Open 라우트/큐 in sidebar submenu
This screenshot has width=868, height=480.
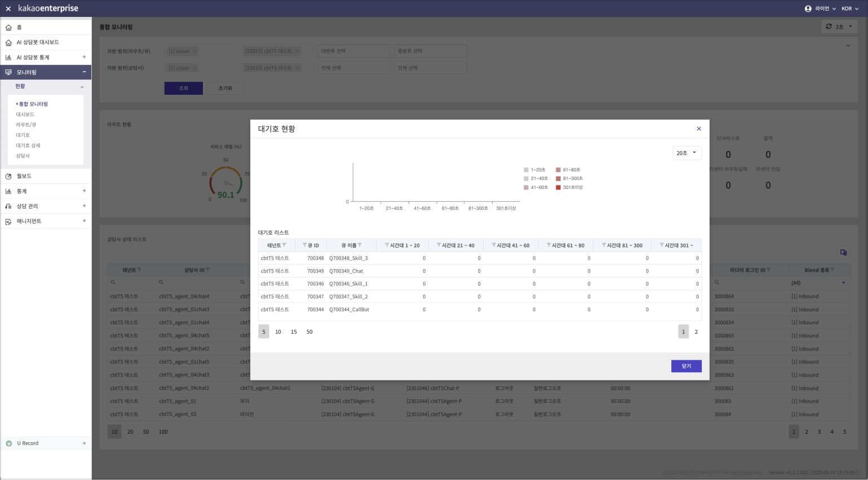[26, 125]
